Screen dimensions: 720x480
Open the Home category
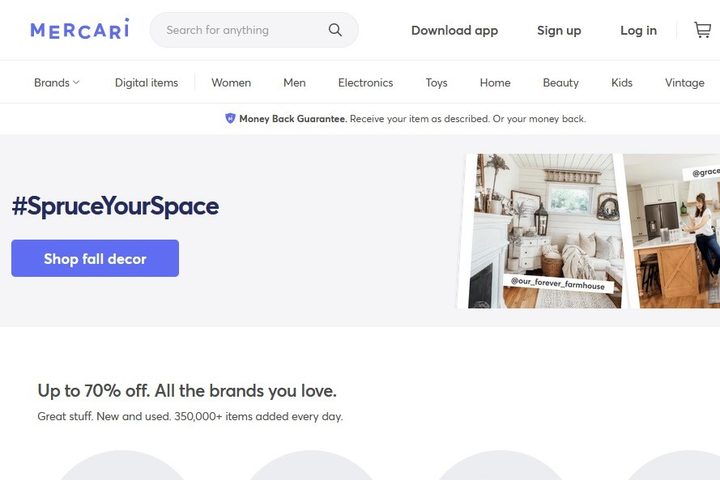495,83
